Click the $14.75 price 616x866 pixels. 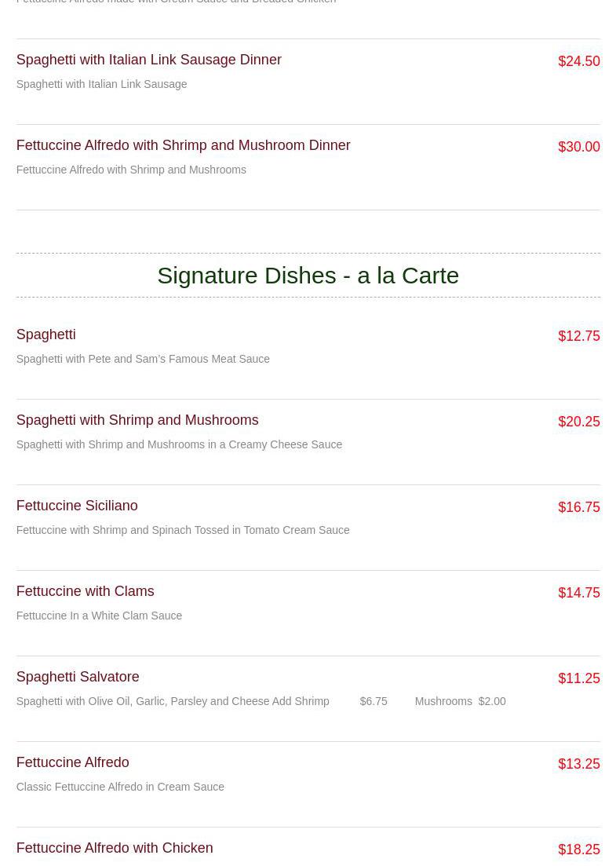pyautogui.click(x=578, y=593)
